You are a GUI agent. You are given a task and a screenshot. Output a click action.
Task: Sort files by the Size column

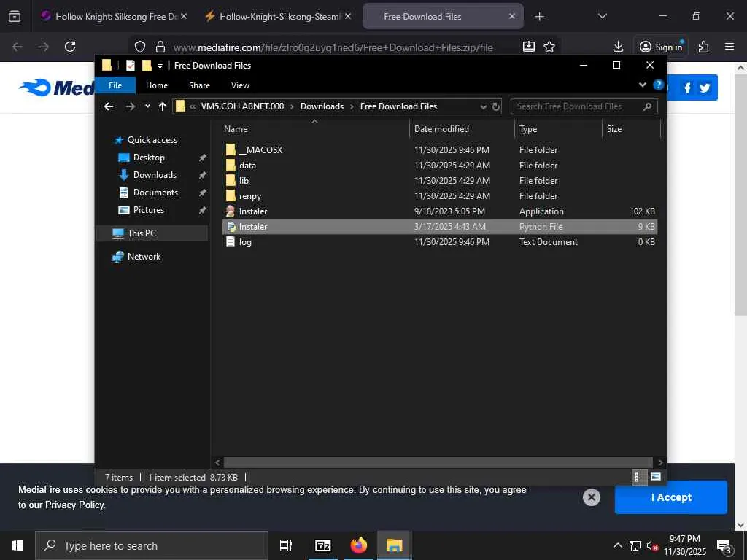[614, 128]
